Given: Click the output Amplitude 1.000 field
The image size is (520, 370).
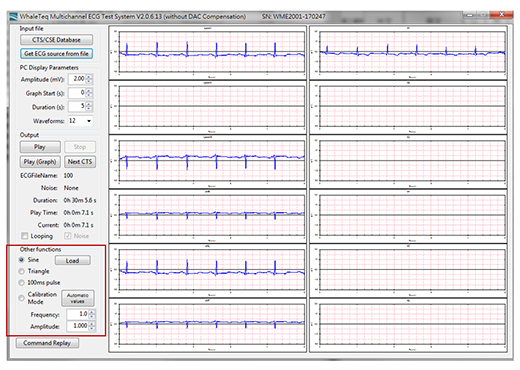Looking at the screenshot, I should pos(77,326).
